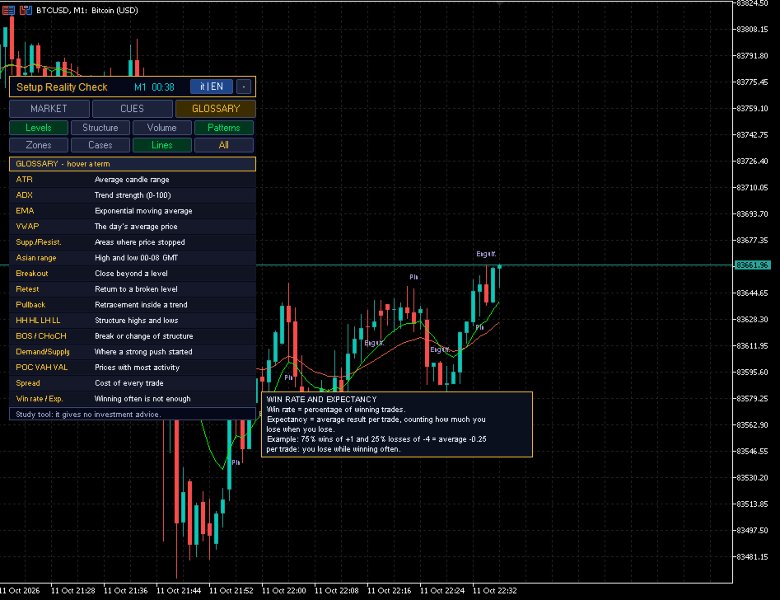Viewport: 780px width, 600px height.
Task: Click the red-blue table icon beside BTCUSD title
Action: (x=8, y=10)
